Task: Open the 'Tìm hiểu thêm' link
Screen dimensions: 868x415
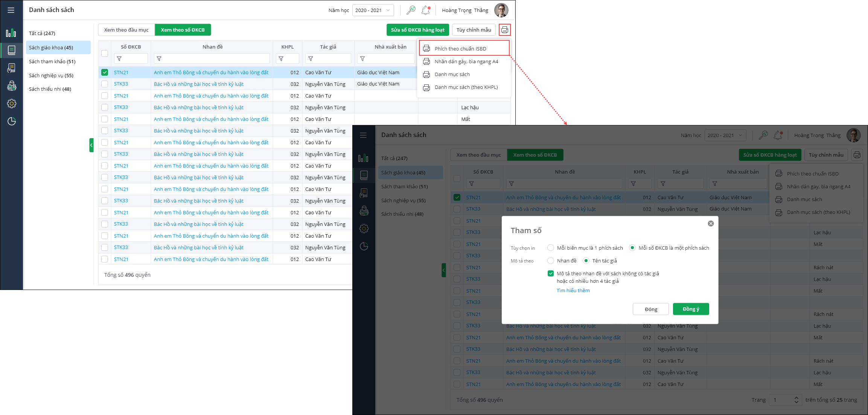Action: 573,290
